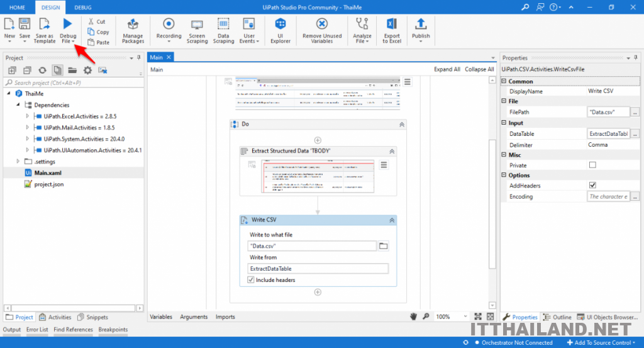The height and width of the screenshot is (348, 644).
Task: Open the Variables panel
Action: [161, 317]
